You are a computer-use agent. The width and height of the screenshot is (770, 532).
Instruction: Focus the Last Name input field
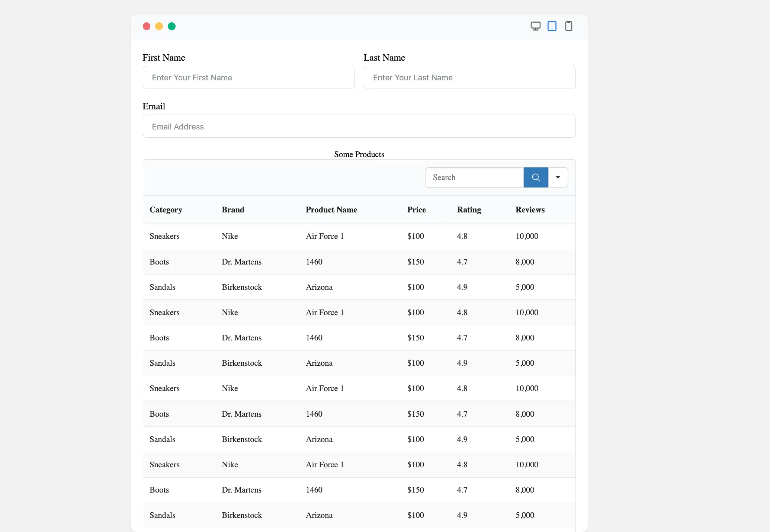tap(469, 77)
